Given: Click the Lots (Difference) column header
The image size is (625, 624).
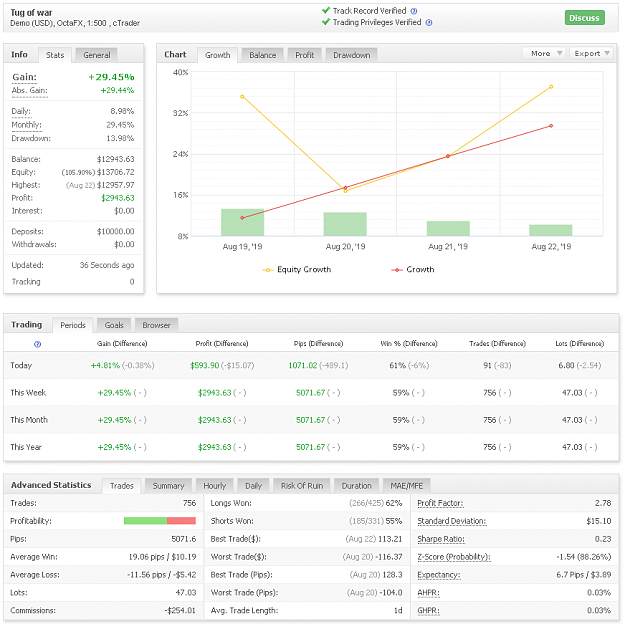Looking at the screenshot, I should 580,344.
